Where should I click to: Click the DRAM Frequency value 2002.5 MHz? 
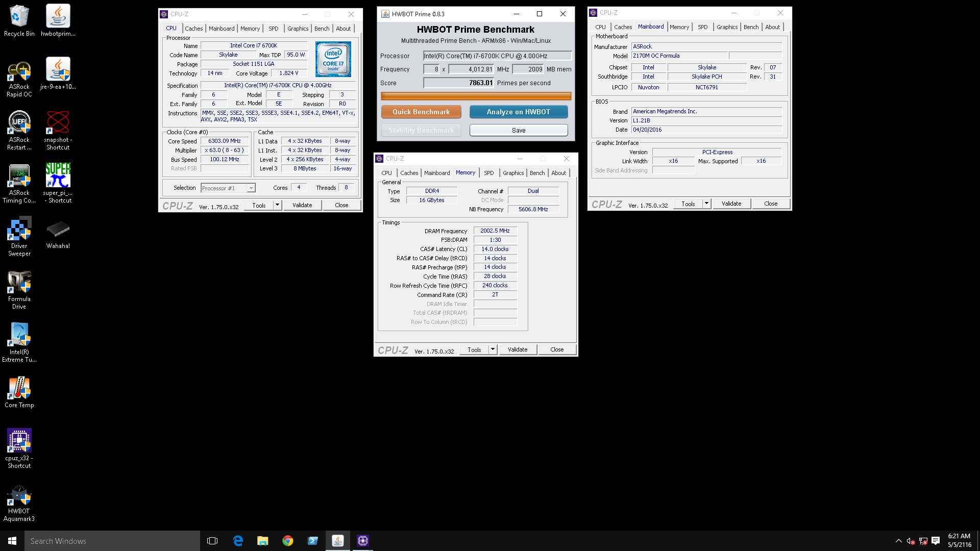click(495, 231)
